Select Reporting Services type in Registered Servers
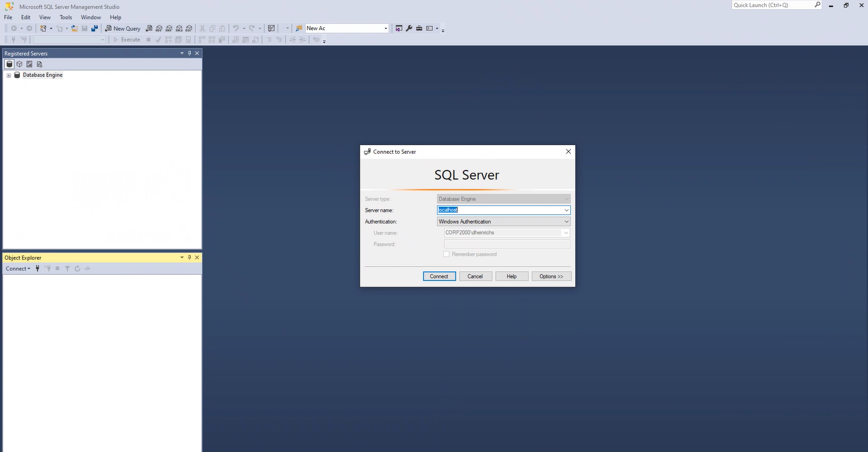868x452 pixels. [x=29, y=64]
